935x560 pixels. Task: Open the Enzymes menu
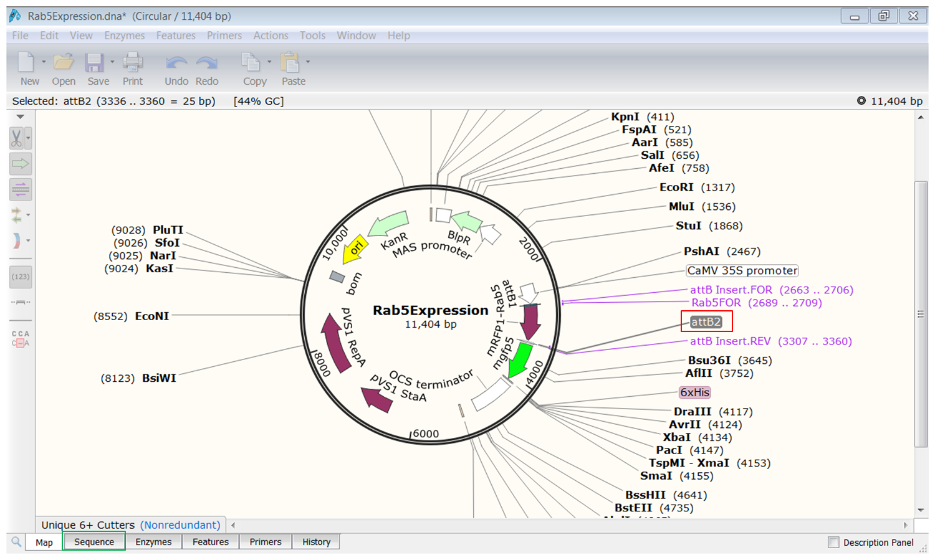(125, 36)
